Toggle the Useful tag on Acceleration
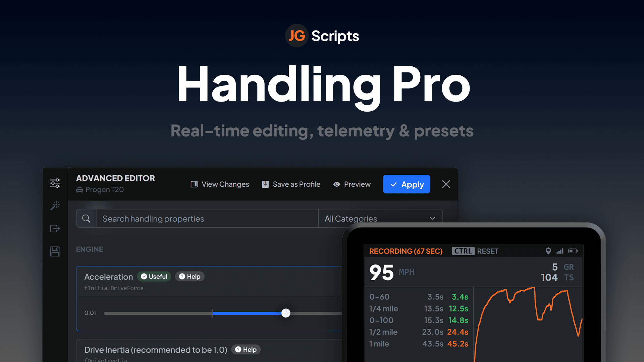Image resolution: width=644 pixels, height=362 pixels. 155,276
